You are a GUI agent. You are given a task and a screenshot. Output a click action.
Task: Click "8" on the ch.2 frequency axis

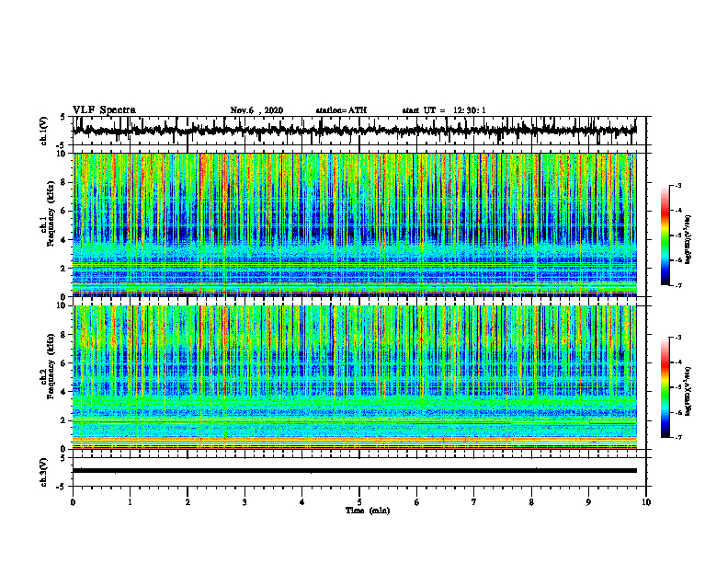tap(64, 335)
